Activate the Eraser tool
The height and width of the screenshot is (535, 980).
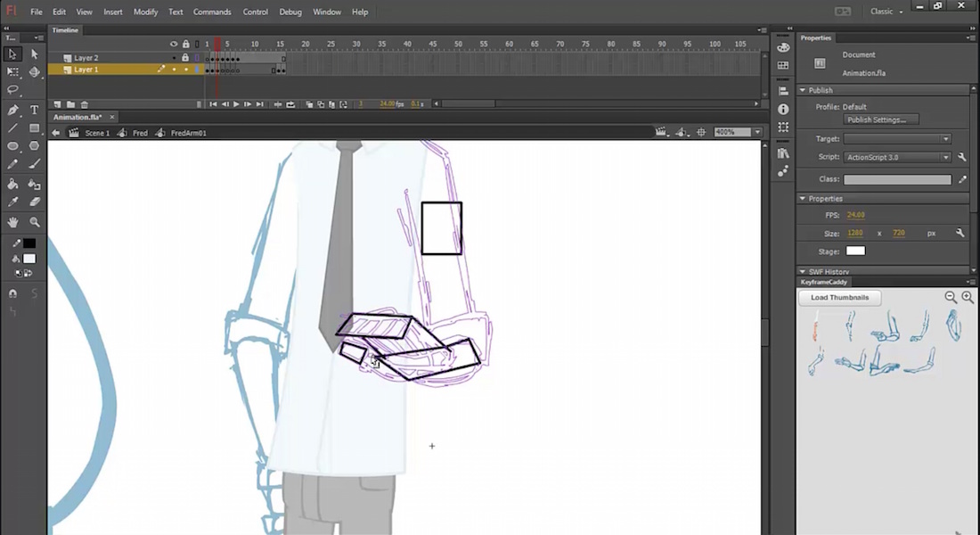pyautogui.click(x=35, y=202)
